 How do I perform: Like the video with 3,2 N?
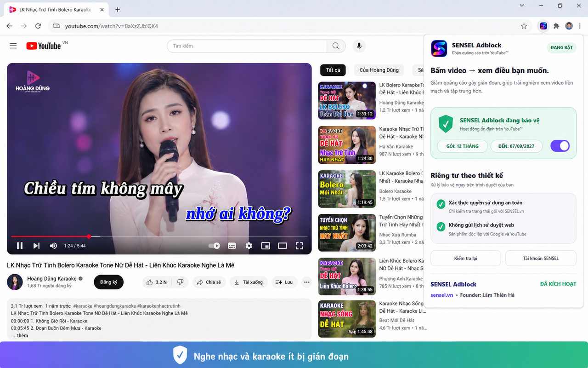(x=156, y=282)
